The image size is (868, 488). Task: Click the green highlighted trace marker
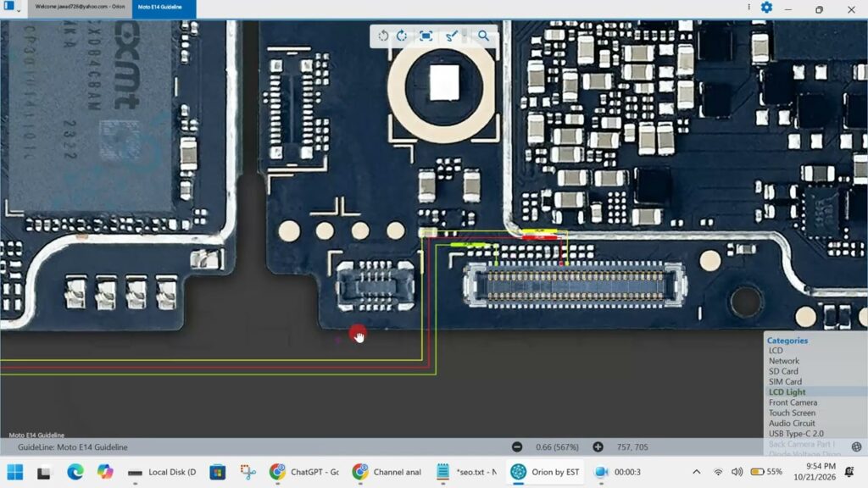click(467, 244)
